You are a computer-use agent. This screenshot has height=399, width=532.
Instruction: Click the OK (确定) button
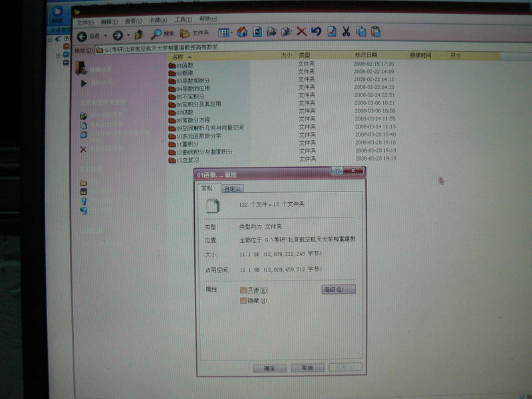[269, 368]
